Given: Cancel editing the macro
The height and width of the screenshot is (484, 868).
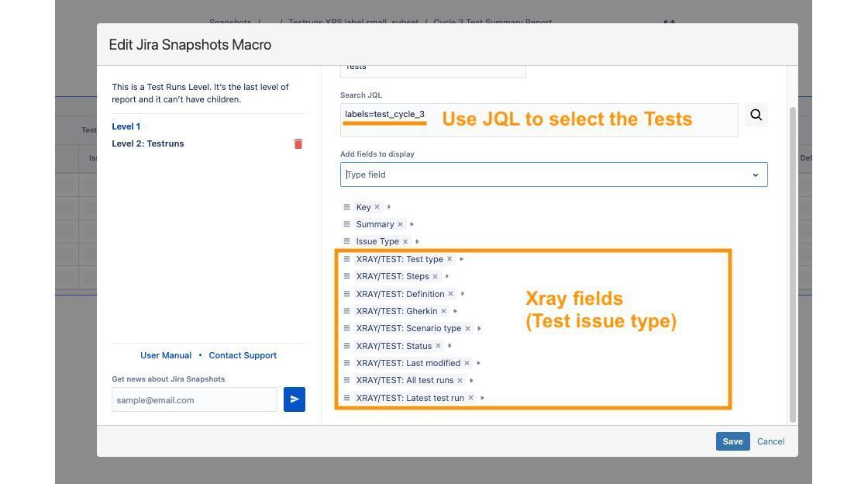Looking at the screenshot, I should [x=770, y=441].
